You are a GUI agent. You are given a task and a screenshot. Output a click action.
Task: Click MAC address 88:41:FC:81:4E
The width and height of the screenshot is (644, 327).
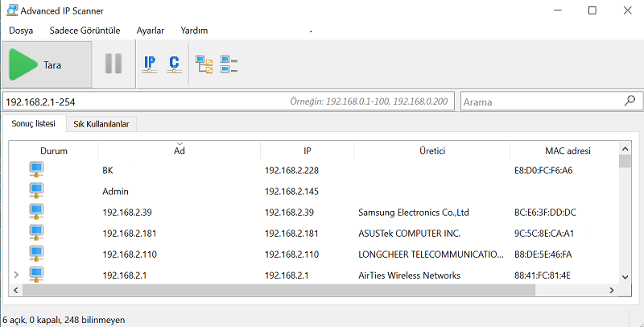point(542,275)
